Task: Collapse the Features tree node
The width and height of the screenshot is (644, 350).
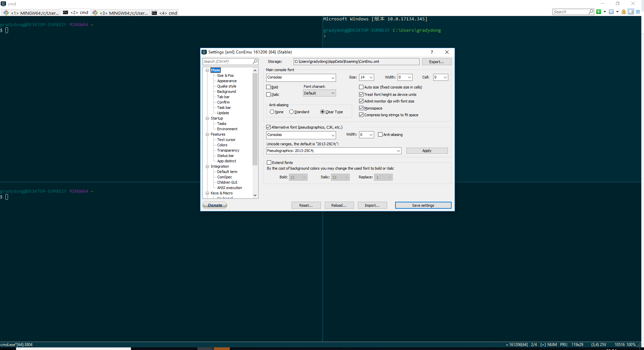Action: [x=207, y=134]
